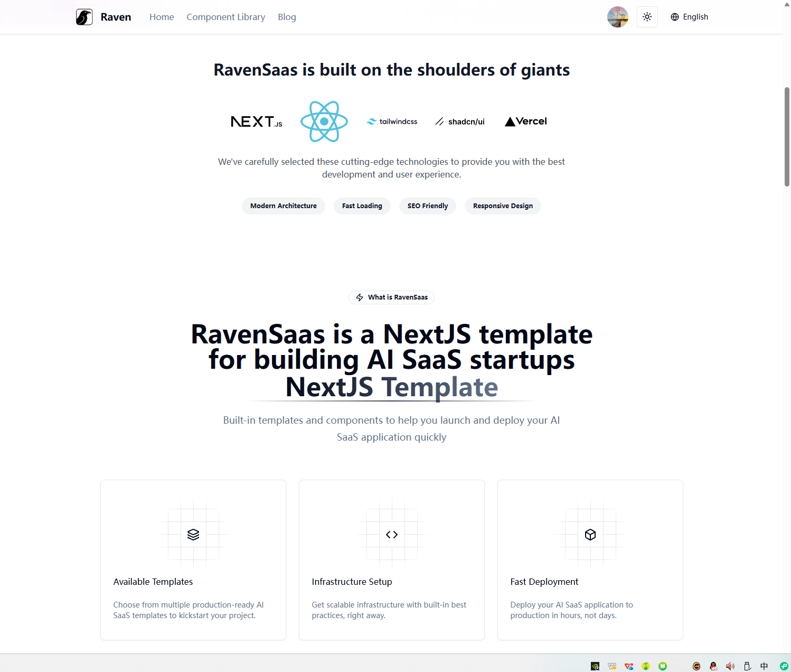Viewport: 791px width, 672px height.
Task: Open the red V cloud tray icon
Action: point(629,666)
